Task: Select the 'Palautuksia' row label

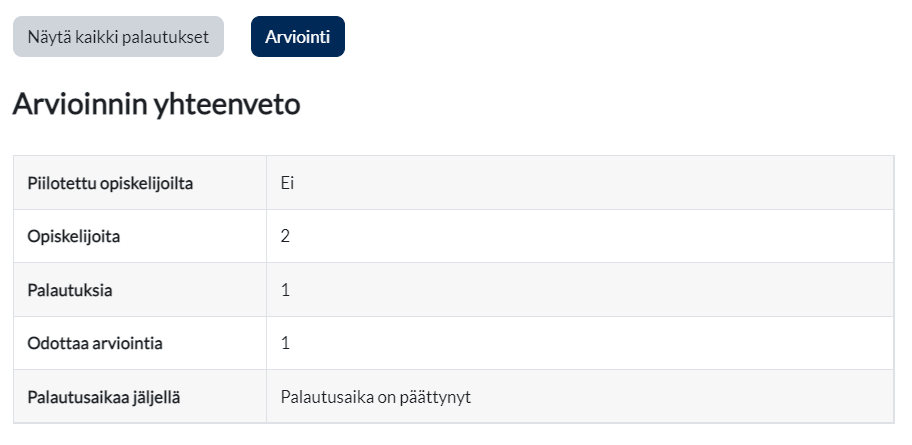Action: pyautogui.click(x=70, y=290)
